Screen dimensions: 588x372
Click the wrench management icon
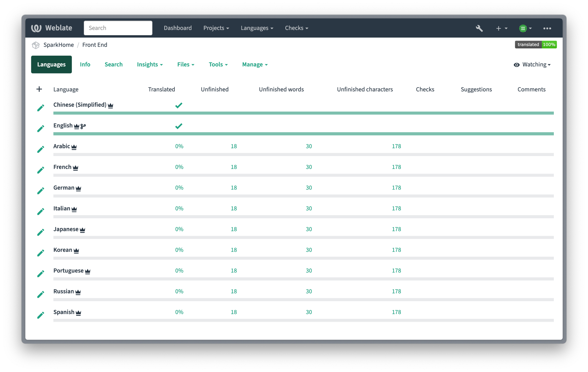point(479,28)
